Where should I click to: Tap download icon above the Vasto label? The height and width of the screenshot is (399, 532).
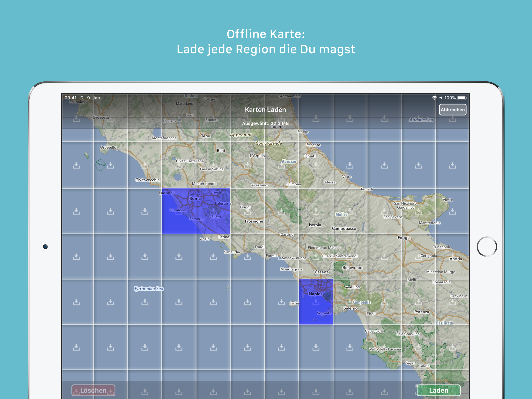click(350, 165)
